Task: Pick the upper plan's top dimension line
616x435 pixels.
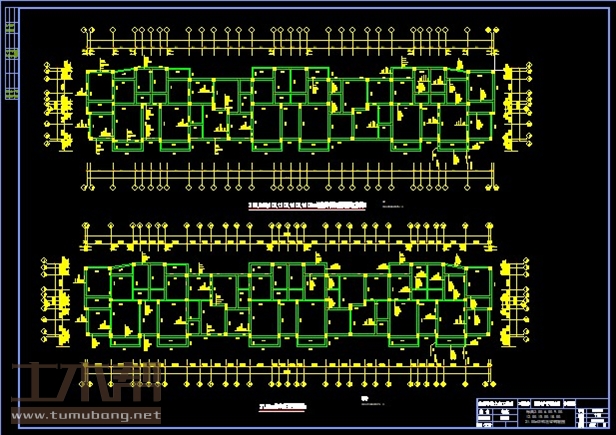Action: (x=290, y=46)
